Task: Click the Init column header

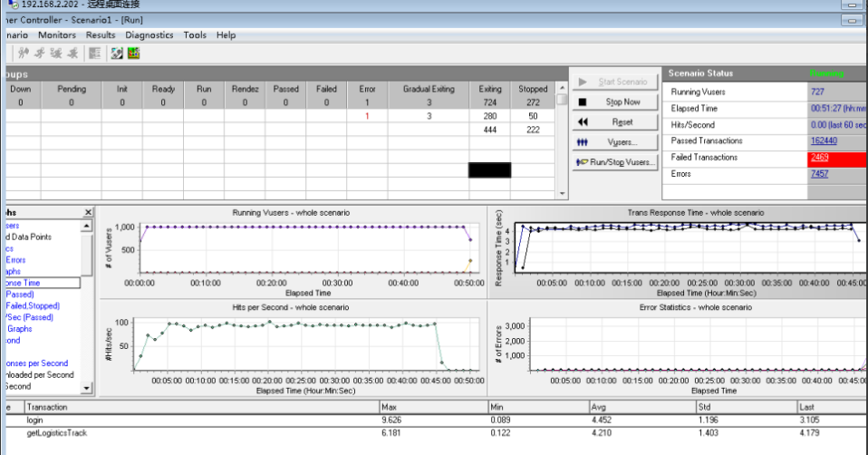Action: point(121,89)
